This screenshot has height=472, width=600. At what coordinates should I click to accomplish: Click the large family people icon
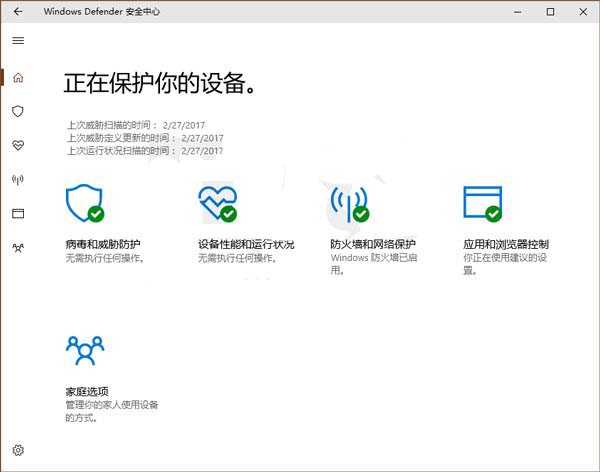point(85,351)
